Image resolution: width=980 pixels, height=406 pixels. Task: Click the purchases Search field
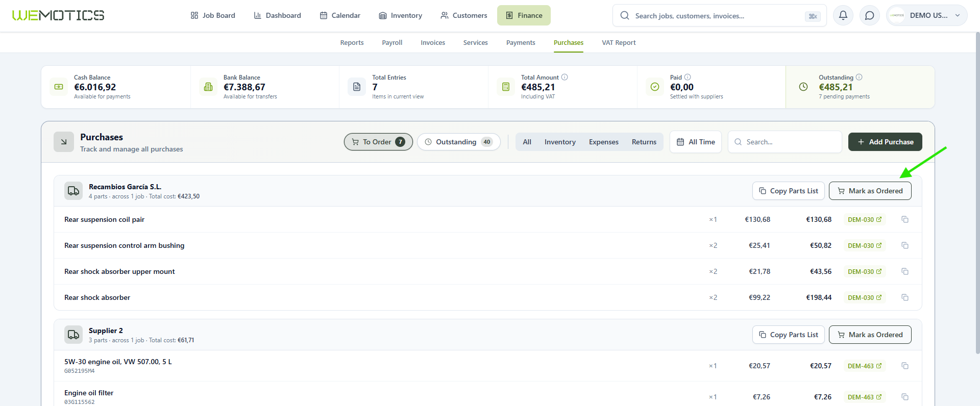point(785,142)
